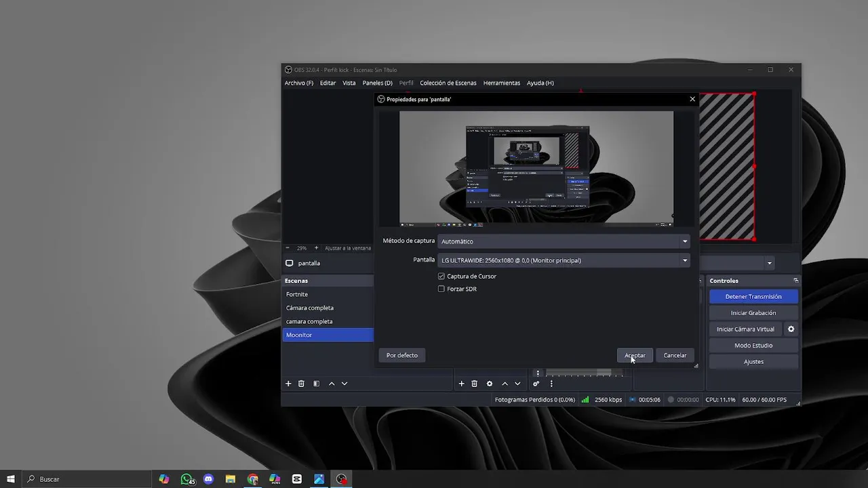Click Detener Transmisión button

(x=753, y=296)
